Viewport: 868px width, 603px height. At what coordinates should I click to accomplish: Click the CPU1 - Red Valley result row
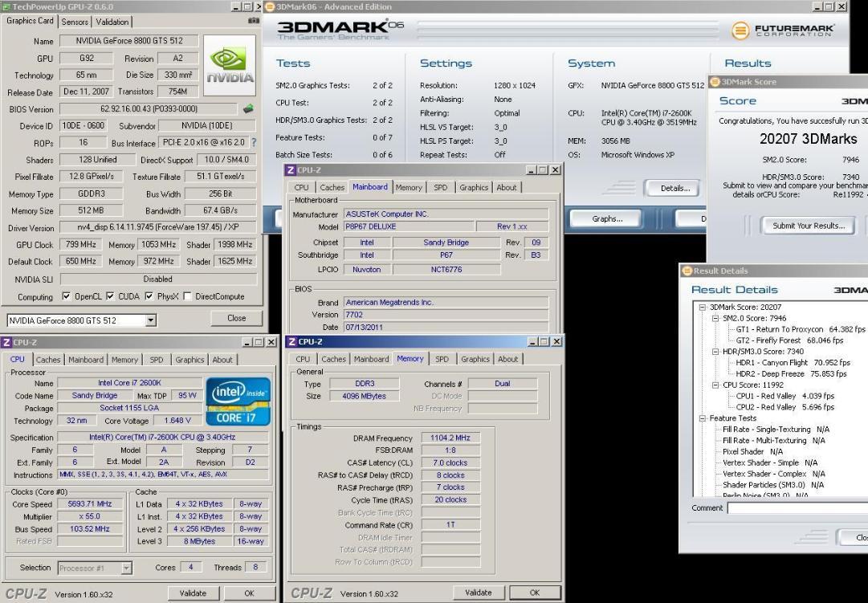coord(784,396)
